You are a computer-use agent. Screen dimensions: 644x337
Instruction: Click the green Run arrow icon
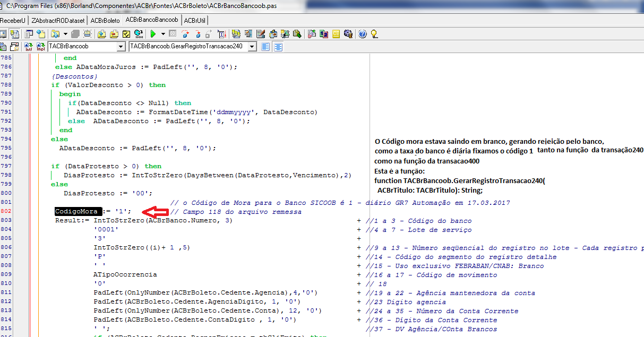[x=153, y=34]
